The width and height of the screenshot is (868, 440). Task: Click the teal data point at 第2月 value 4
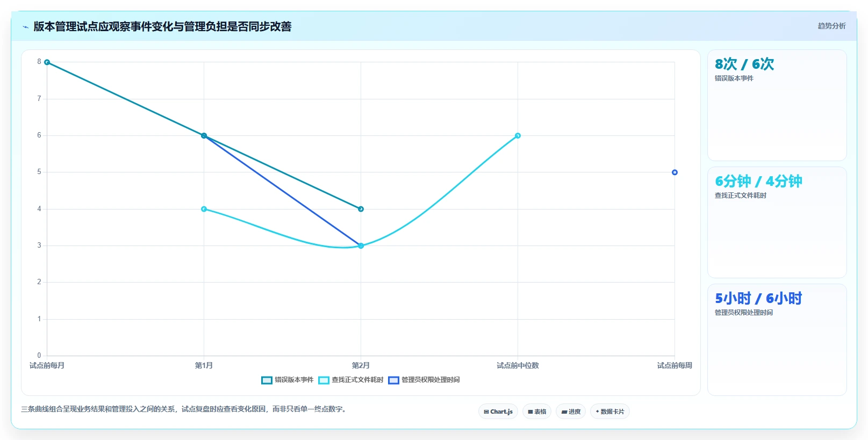tap(361, 209)
